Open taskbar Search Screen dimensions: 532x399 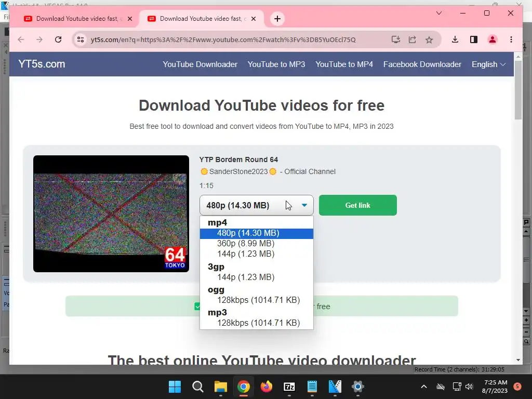(x=198, y=387)
